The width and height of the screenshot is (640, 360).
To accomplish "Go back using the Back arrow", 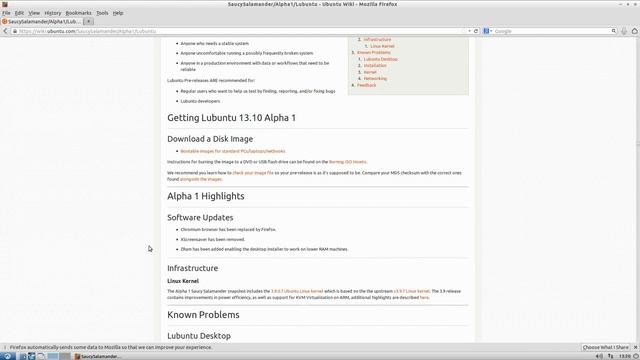I will click(5, 31).
